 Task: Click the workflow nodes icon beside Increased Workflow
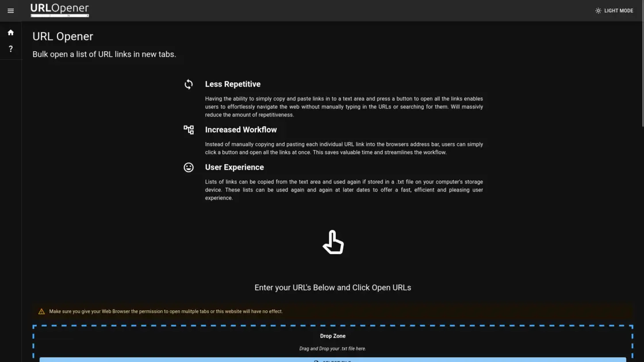189,129
